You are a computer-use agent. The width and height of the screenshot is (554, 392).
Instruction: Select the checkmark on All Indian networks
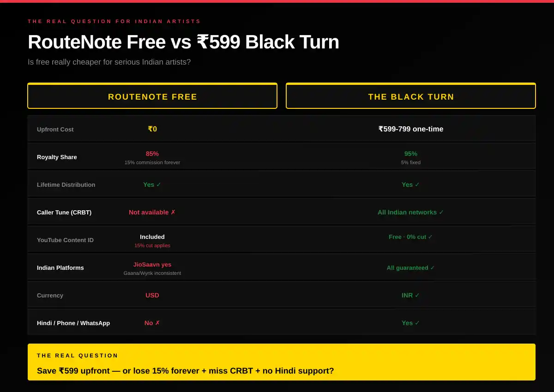(x=441, y=212)
